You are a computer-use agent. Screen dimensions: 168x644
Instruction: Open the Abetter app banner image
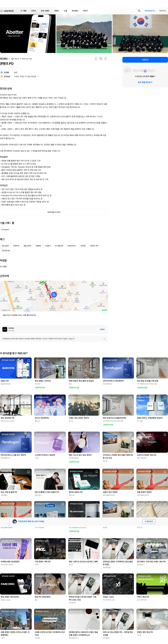pyautogui.click(x=28, y=34)
